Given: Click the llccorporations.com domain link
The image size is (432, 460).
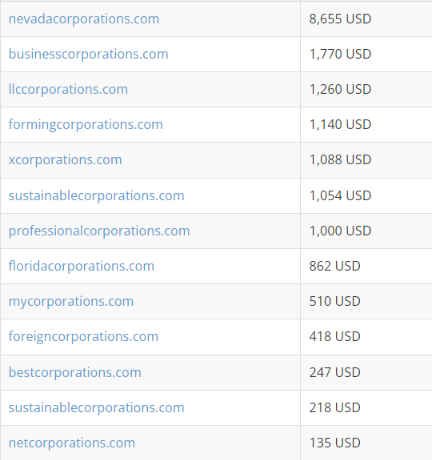Looking at the screenshot, I should [x=68, y=90].
